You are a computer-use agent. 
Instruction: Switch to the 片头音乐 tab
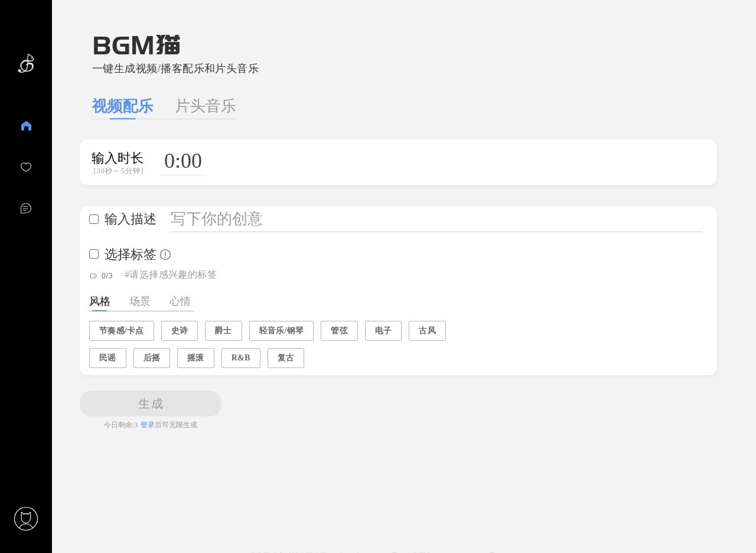coord(205,106)
